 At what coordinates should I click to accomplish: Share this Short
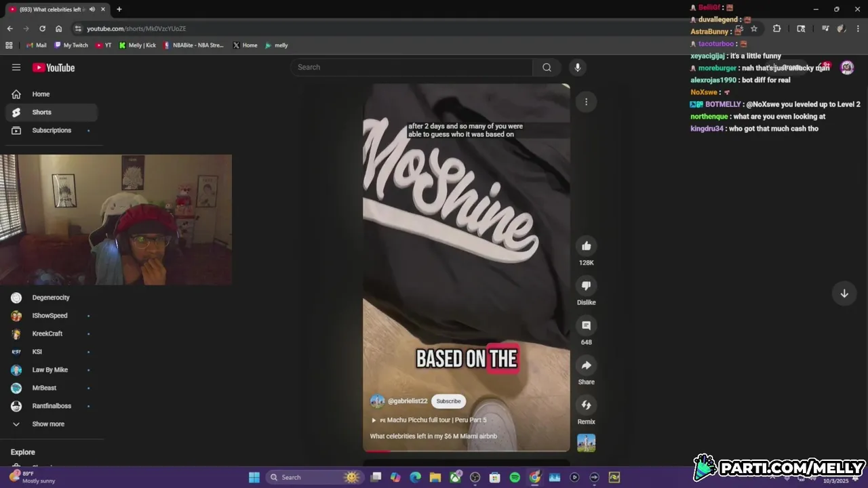pyautogui.click(x=587, y=365)
